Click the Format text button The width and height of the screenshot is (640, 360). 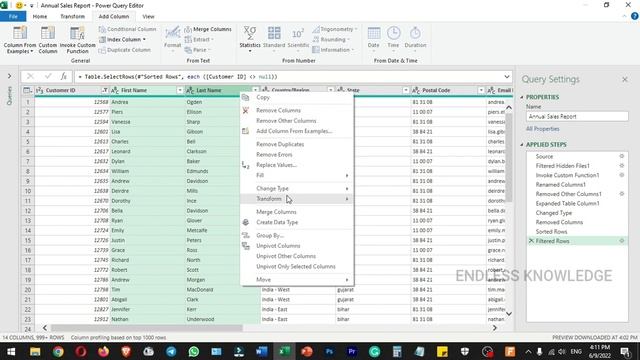pyautogui.click(x=173, y=38)
